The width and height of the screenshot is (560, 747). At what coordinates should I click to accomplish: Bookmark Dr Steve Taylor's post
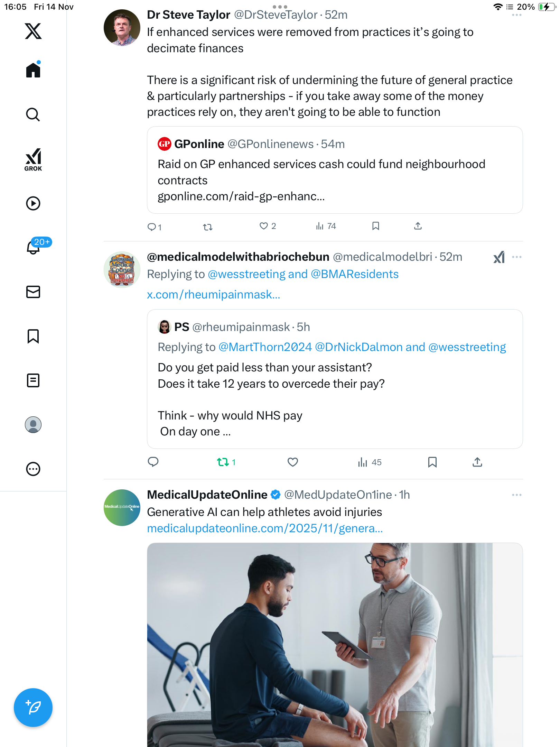click(376, 226)
